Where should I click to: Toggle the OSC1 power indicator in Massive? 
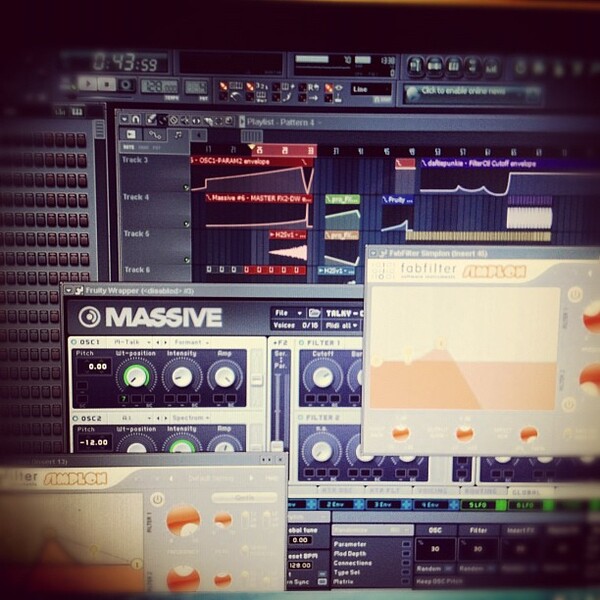pos(74,342)
